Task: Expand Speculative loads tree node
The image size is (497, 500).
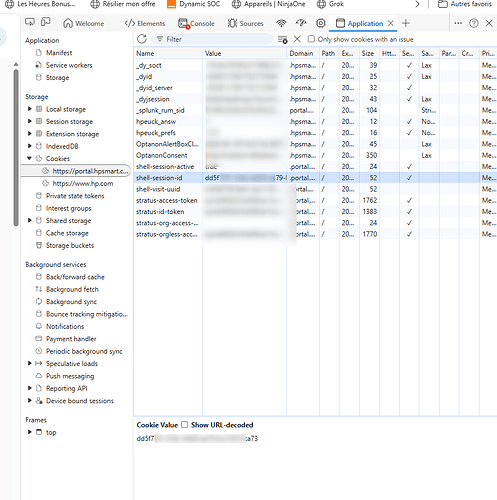Action: 30,363
